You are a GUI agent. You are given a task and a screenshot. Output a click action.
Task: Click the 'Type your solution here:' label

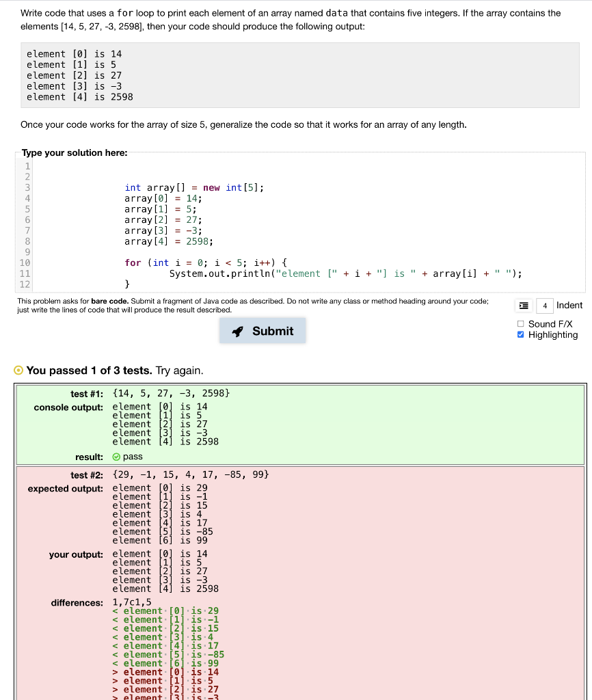tap(75, 152)
